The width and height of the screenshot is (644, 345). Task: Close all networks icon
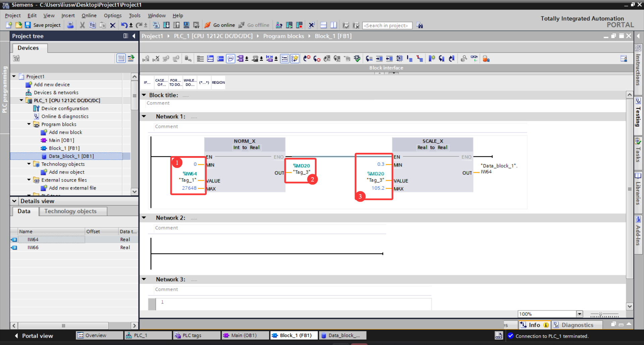tap(220, 59)
